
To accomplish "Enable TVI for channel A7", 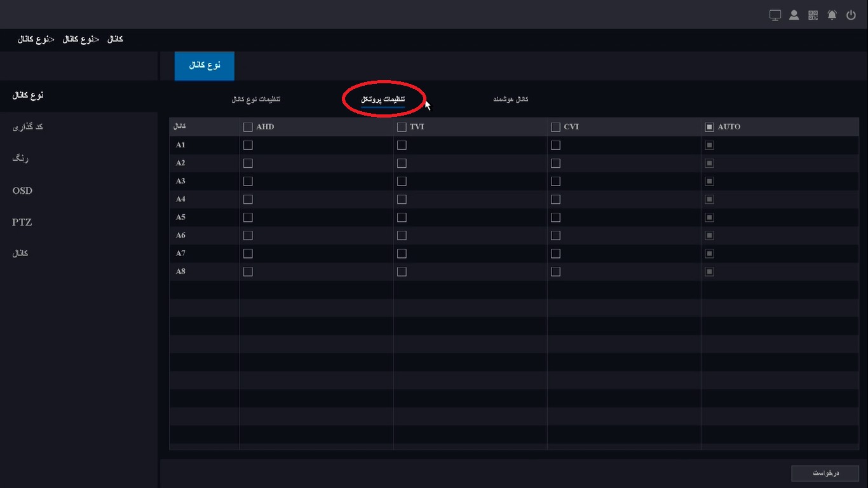I will [x=402, y=254].
